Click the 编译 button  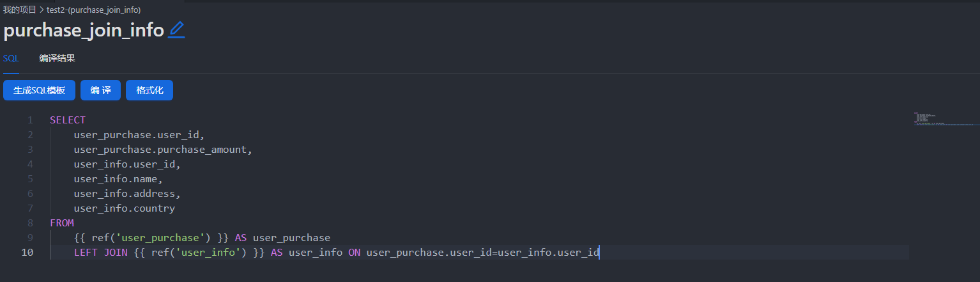(x=100, y=90)
